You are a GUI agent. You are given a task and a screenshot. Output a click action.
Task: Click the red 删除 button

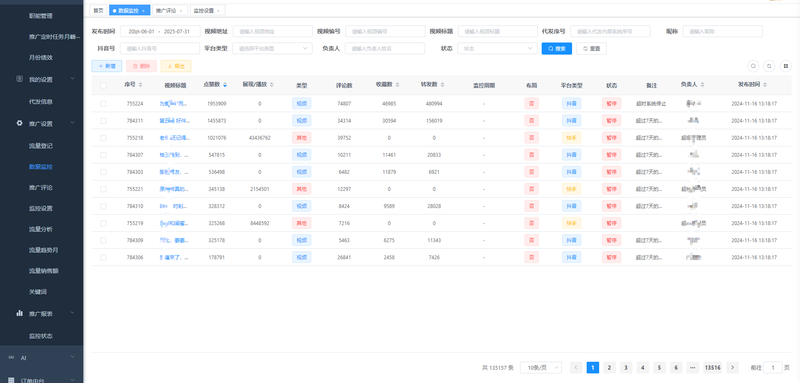point(141,66)
